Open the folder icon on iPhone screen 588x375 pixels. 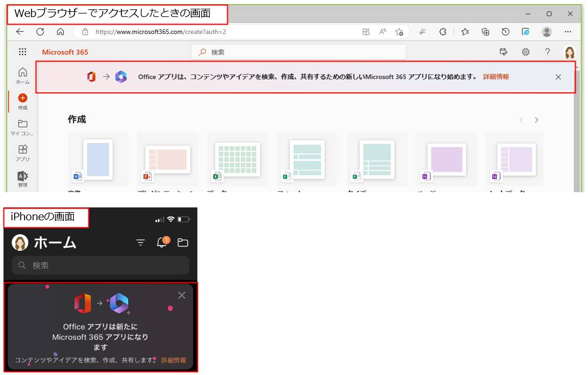coord(183,243)
